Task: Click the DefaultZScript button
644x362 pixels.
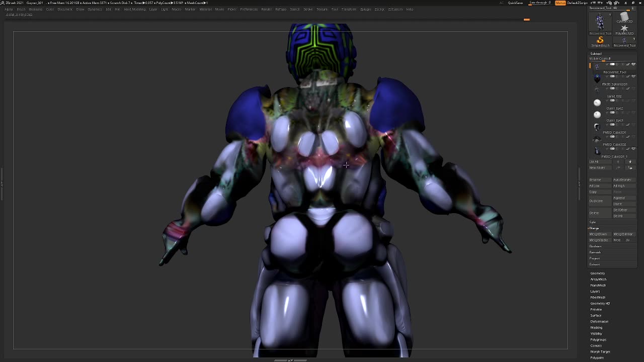Action: pos(578,3)
